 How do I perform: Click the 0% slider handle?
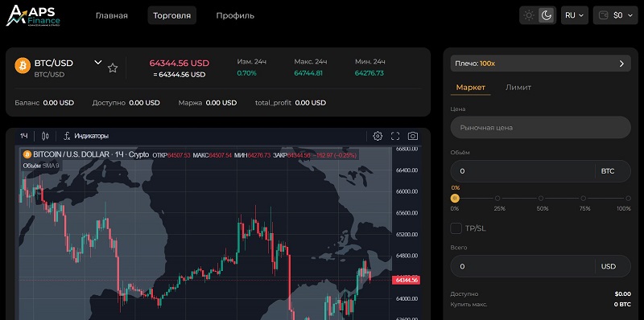point(455,199)
